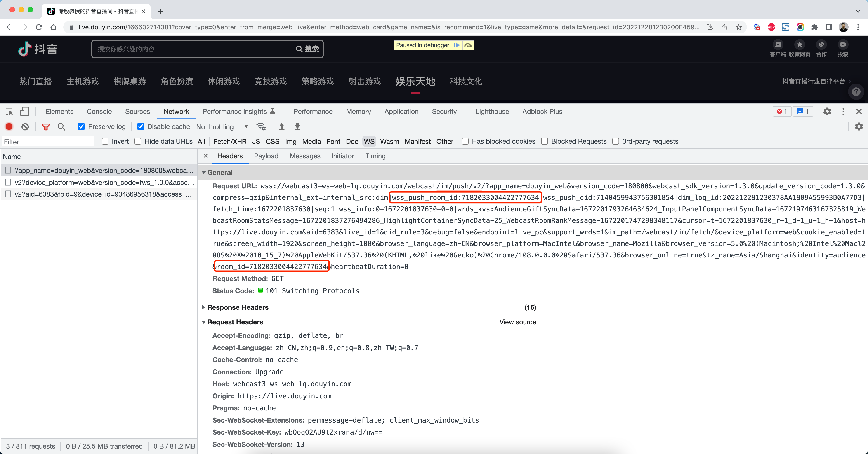Open a new browser tab
This screenshot has height=454, width=868.
pos(160,11)
